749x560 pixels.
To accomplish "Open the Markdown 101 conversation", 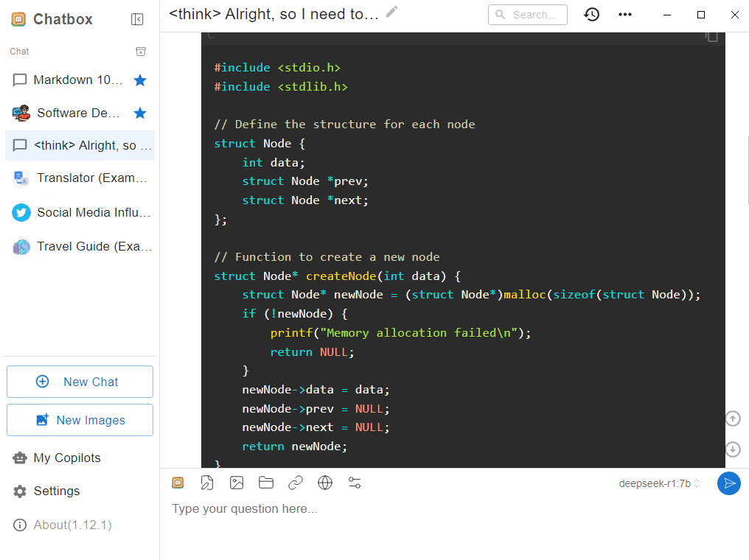I will point(80,80).
